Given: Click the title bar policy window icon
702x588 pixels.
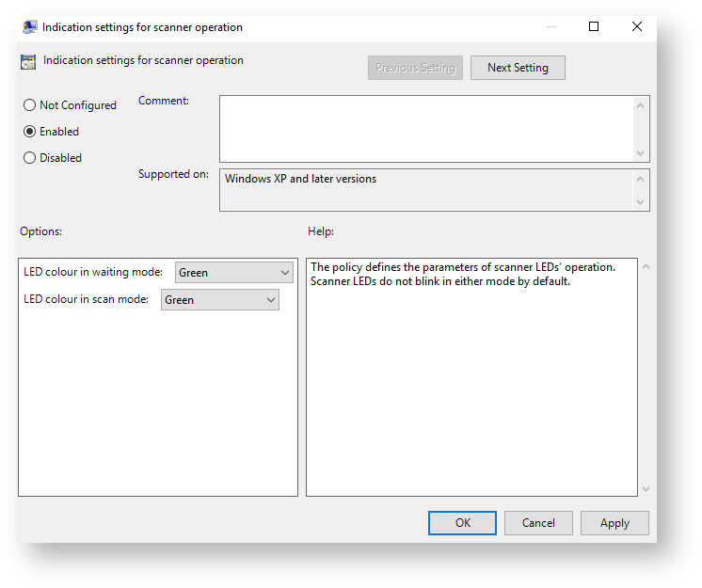Looking at the screenshot, I should (30, 27).
